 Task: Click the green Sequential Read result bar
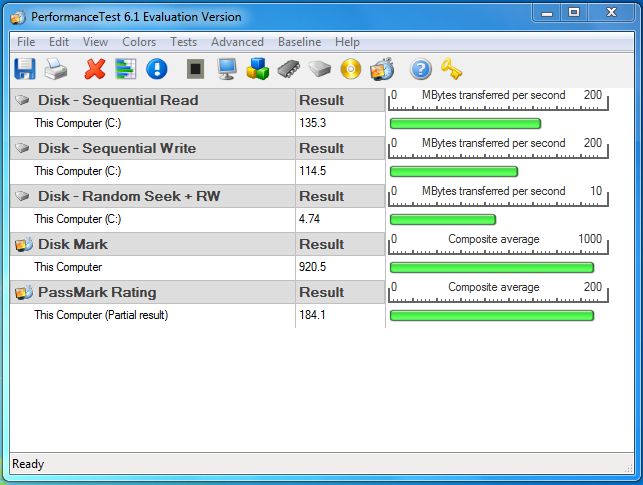point(465,123)
